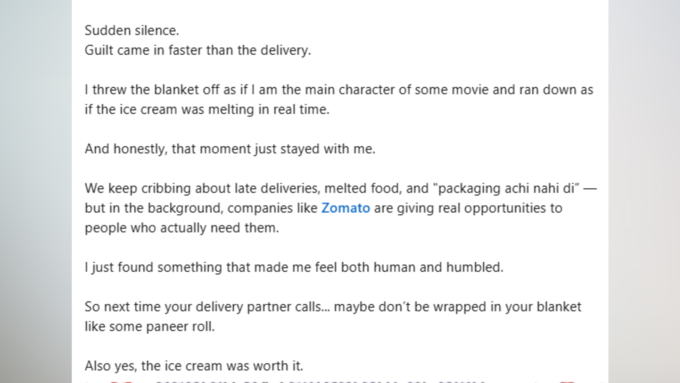Viewport: 680px width, 383px height.
Task: Click the "like some paneer roll" line
Action: click(x=150, y=327)
